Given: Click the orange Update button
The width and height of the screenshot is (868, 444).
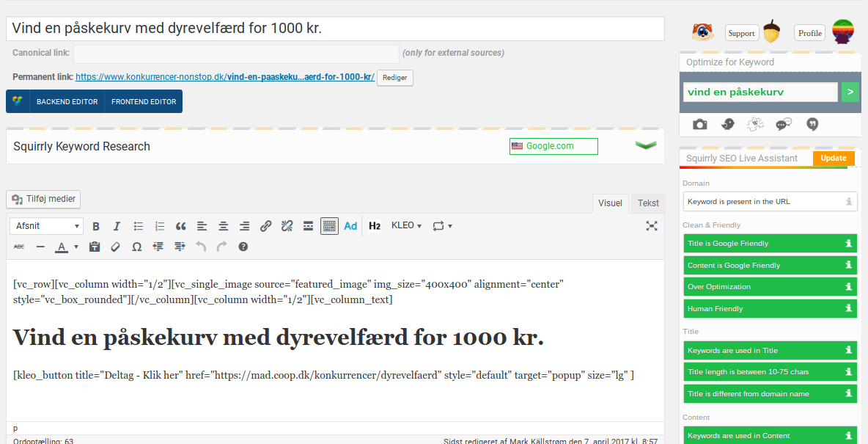Looking at the screenshot, I should [834, 158].
